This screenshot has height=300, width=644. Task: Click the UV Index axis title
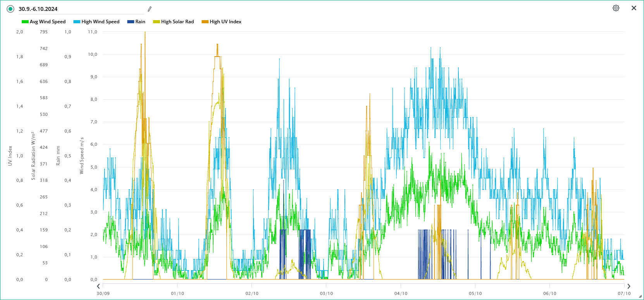click(10, 155)
